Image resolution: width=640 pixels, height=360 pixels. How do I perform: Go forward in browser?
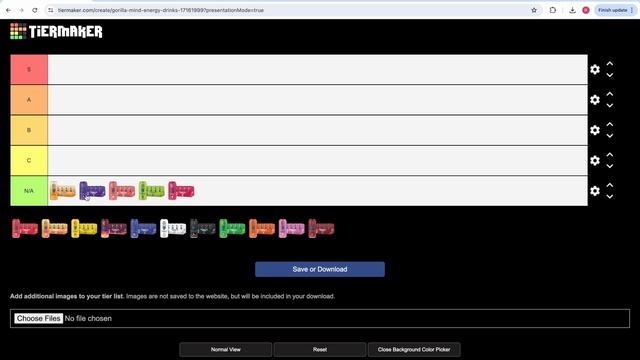coord(21,10)
